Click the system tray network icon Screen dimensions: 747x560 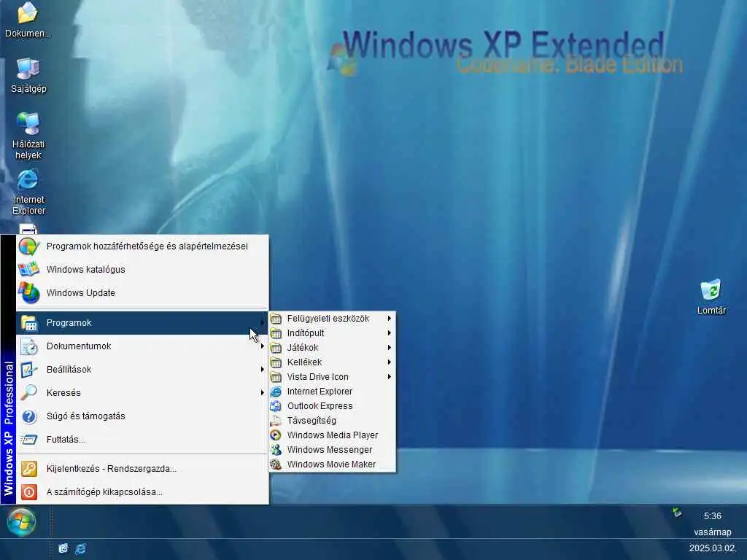coord(677,513)
